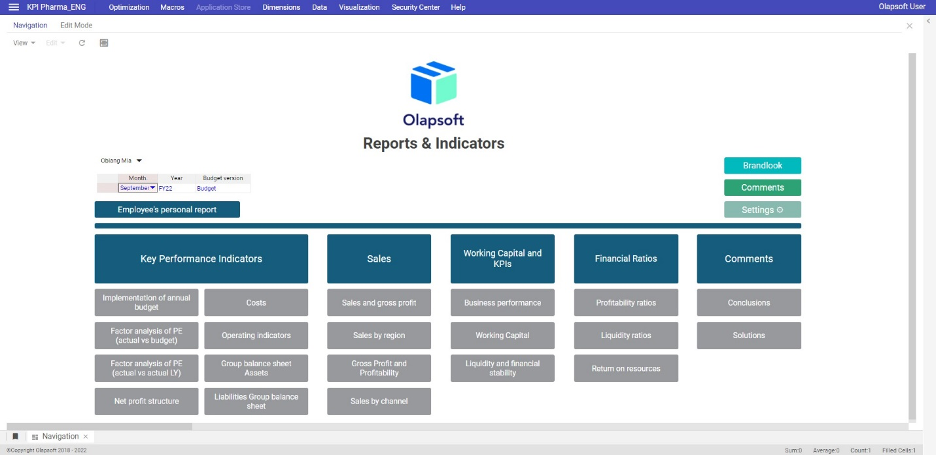936x456 pixels.
Task: Click the KPI Pharma_ENG application title
Action: (x=56, y=7)
